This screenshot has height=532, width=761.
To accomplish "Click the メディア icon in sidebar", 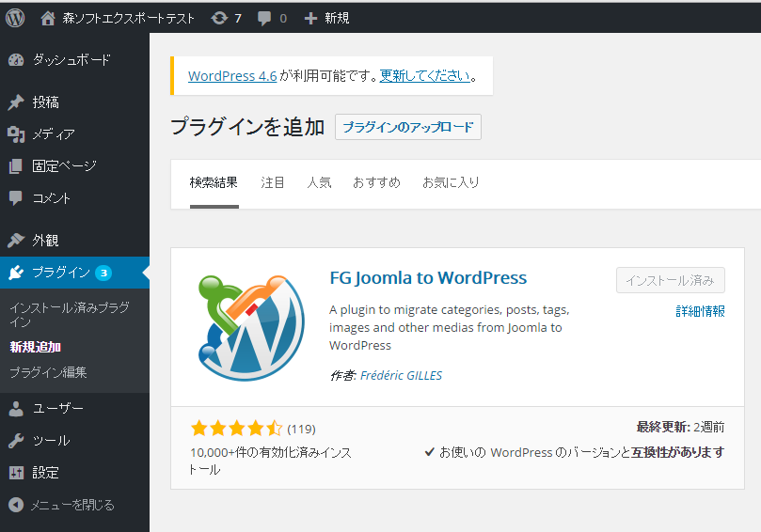I will point(16,133).
